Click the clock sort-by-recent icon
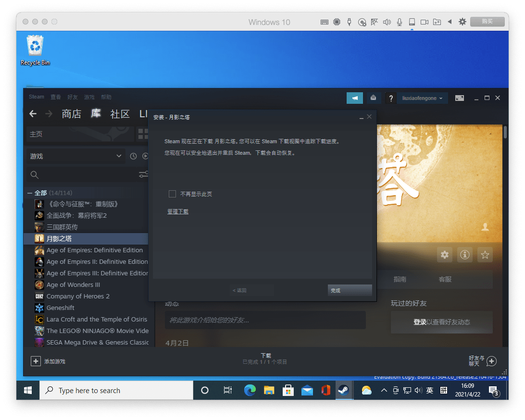This screenshot has width=525, height=420. [x=133, y=156]
